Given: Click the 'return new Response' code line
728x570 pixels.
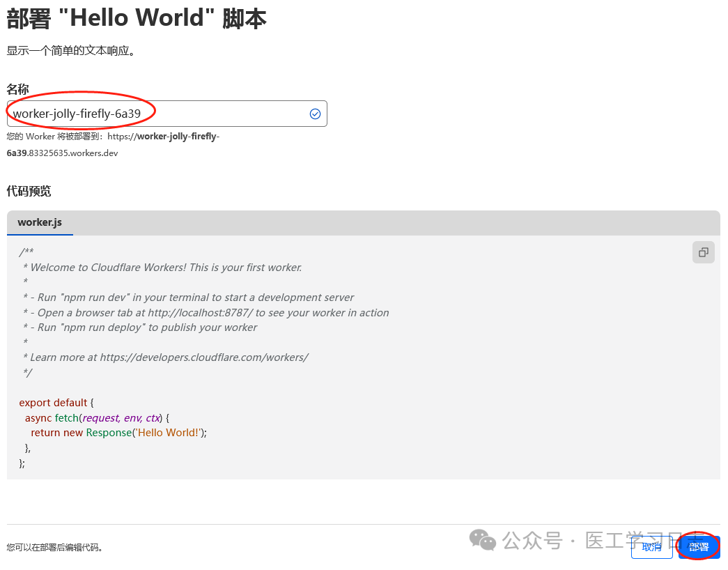Looking at the screenshot, I should click(x=119, y=433).
